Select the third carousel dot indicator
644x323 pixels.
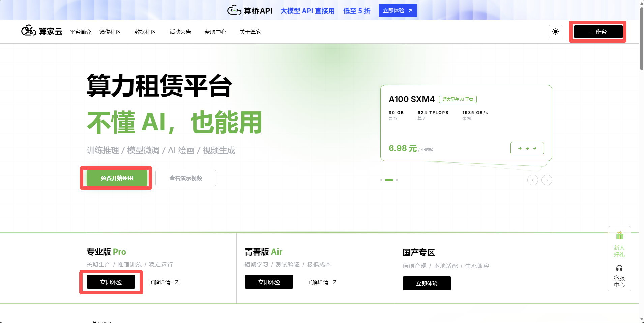click(x=397, y=180)
